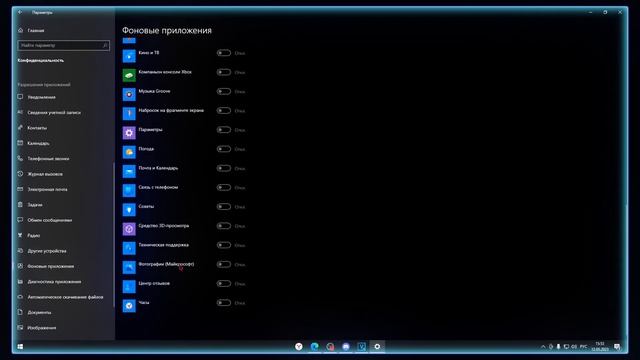
Task: Click the Набросок на фрагменте экрана icon
Action: pos(129,113)
